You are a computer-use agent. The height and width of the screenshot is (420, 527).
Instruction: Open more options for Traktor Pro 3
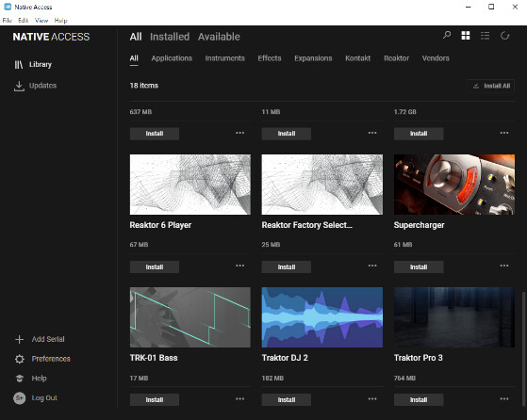click(x=504, y=399)
